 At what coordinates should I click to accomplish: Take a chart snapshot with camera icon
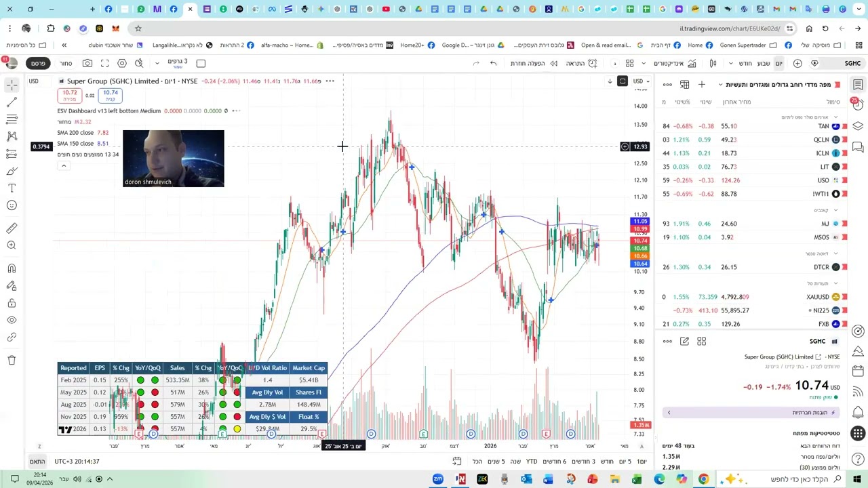[x=87, y=63]
